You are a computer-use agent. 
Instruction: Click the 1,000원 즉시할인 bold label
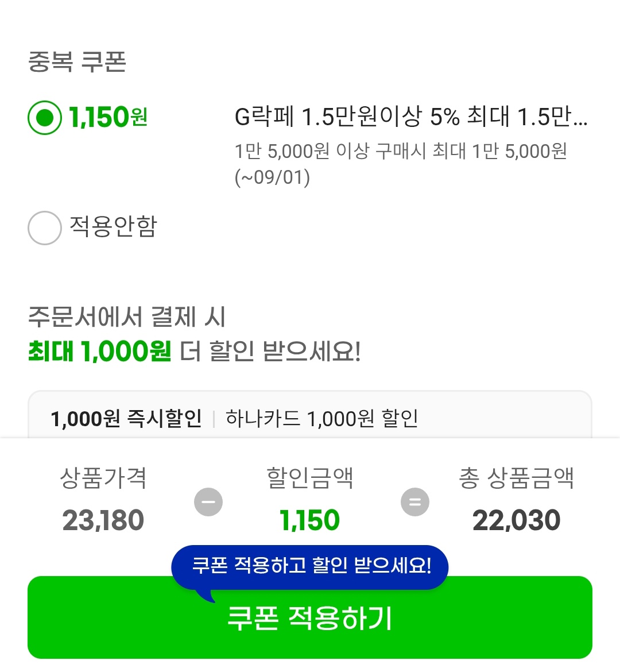[126, 419]
